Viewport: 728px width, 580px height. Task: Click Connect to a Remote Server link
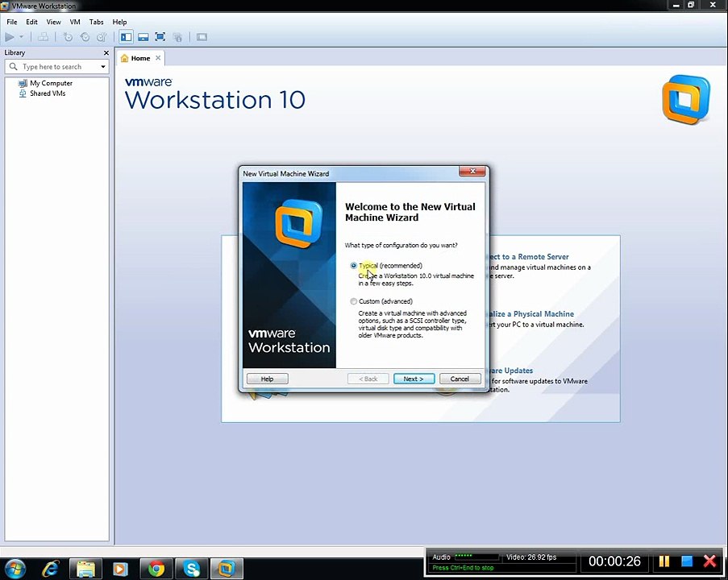(x=528, y=257)
